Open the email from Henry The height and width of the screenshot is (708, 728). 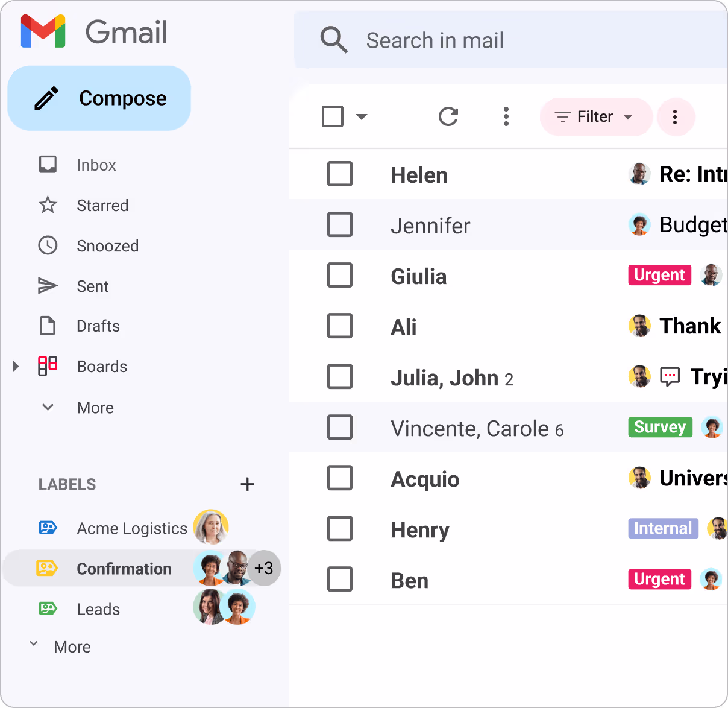[509, 528]
